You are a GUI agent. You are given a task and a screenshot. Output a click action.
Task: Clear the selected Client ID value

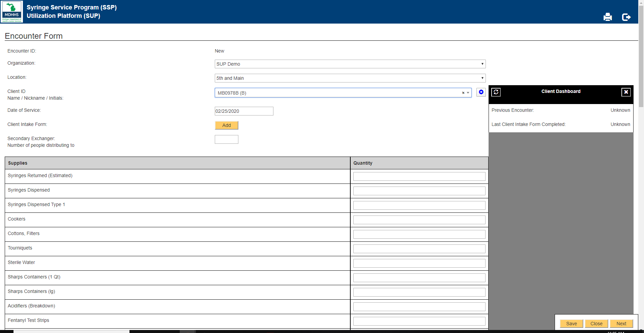[x=463, y=93]
